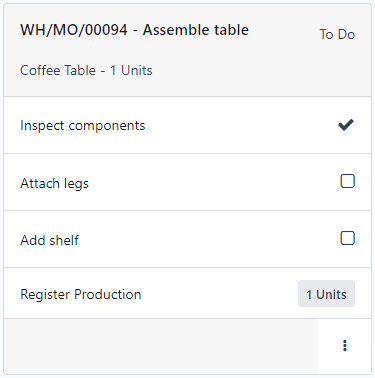
Task: Click the checkmark icon beside Inspect components
Action: pos(346,125)
